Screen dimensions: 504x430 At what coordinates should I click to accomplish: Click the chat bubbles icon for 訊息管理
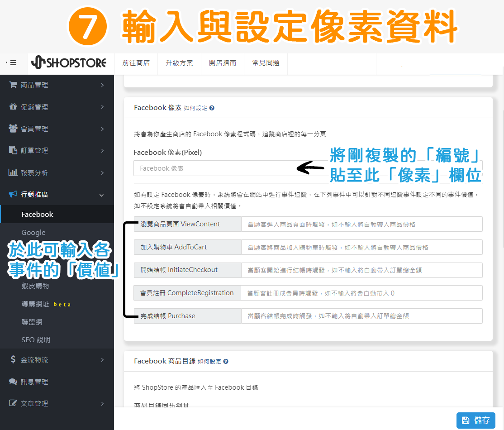pyautogui.click(x=13, y=382)
